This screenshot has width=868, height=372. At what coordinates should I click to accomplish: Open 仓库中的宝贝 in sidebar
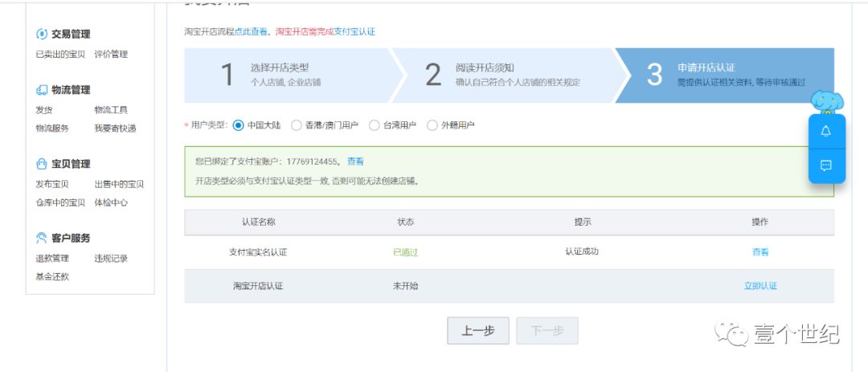(60, 202)
